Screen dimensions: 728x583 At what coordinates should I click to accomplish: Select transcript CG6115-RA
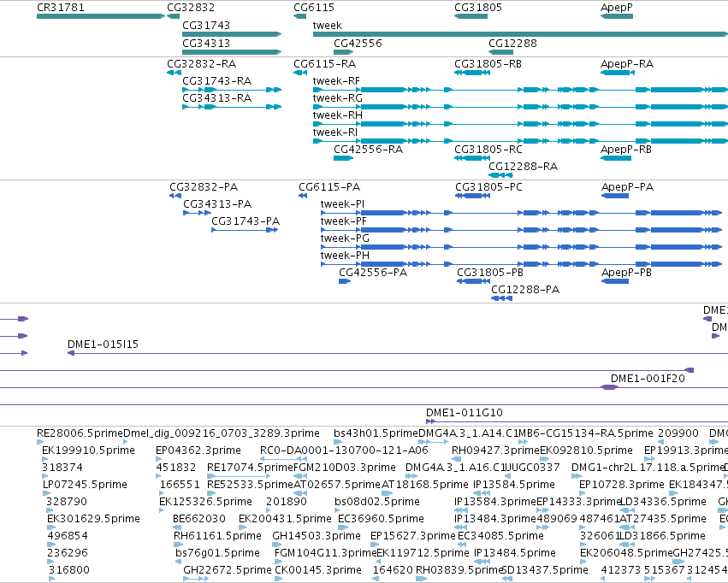pyautogui.click(x=300, y=73)
